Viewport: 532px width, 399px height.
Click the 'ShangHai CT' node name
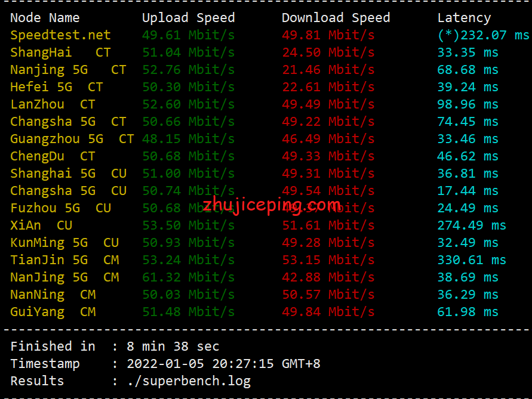(x=60, y=52)
